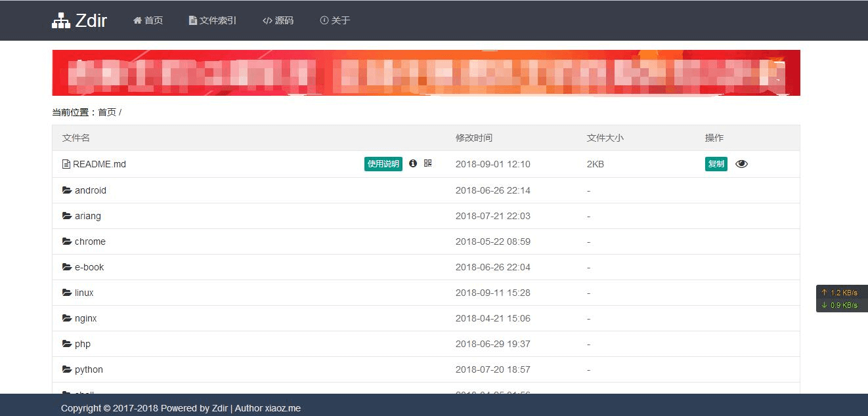Copy README.md link with 复制 button
The width and height of the screenshot is (868, 416).
click(x=716, y=164)
